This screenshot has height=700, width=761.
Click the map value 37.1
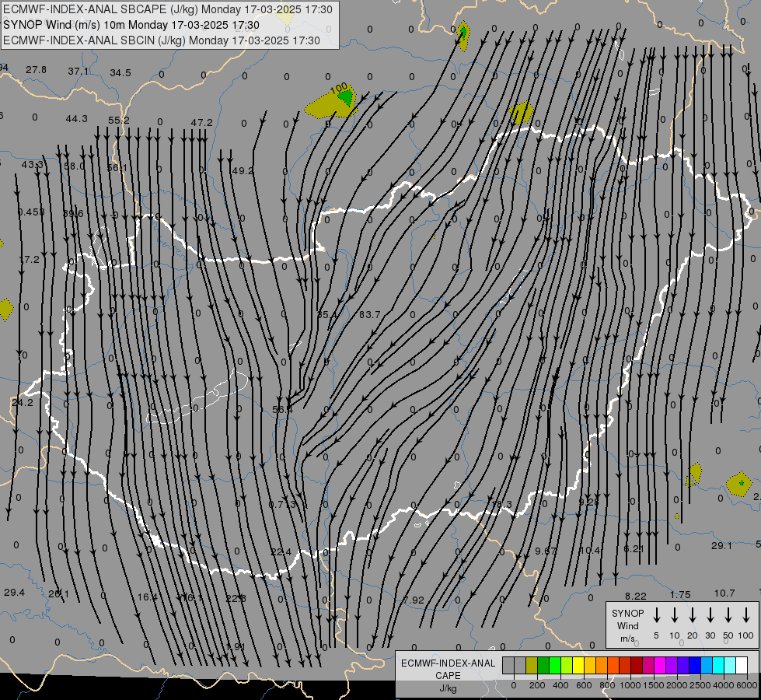coord(79,72)
